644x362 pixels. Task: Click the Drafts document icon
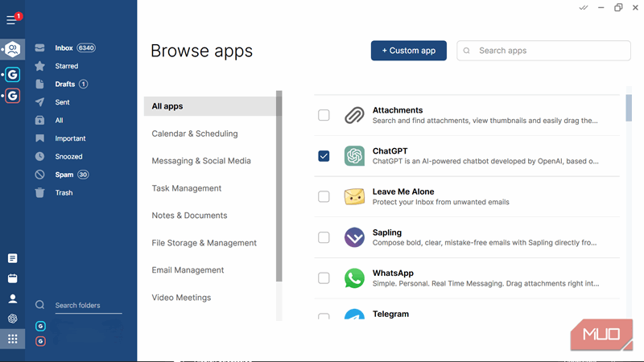click(39, 84)
